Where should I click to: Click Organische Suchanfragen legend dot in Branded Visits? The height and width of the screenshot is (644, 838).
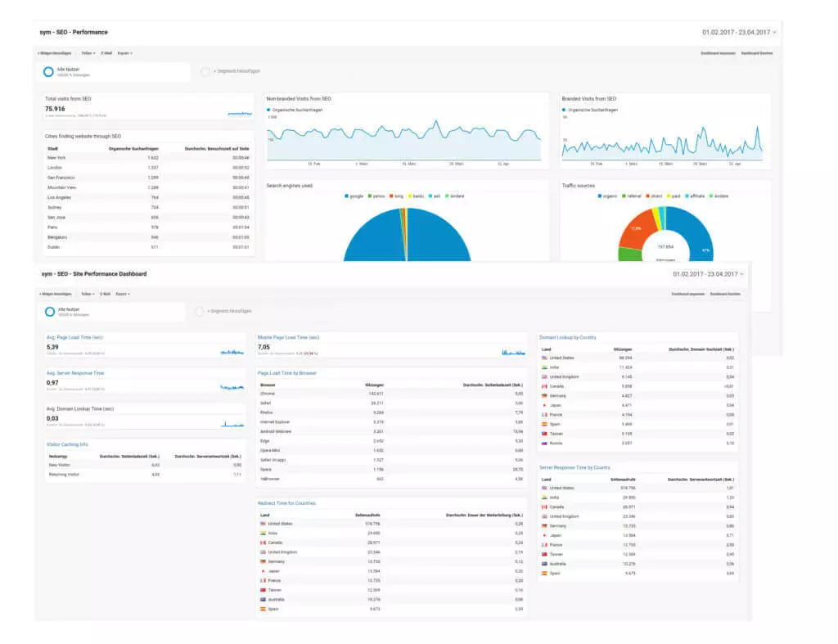click(x=564, y=110)
